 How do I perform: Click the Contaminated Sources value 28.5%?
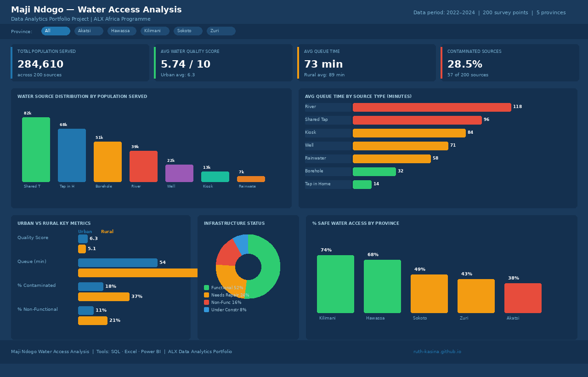pyautogui.click(x=465, y=64)
